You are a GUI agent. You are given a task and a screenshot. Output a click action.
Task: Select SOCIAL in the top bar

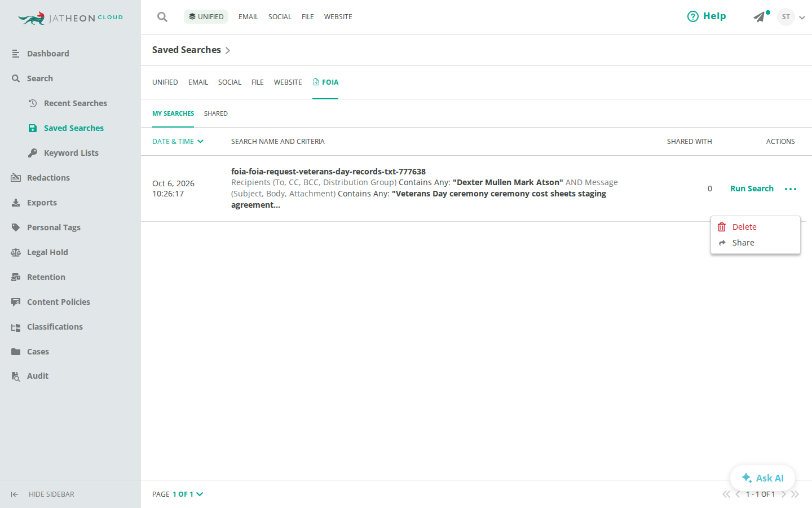click(x=280, y=17)
